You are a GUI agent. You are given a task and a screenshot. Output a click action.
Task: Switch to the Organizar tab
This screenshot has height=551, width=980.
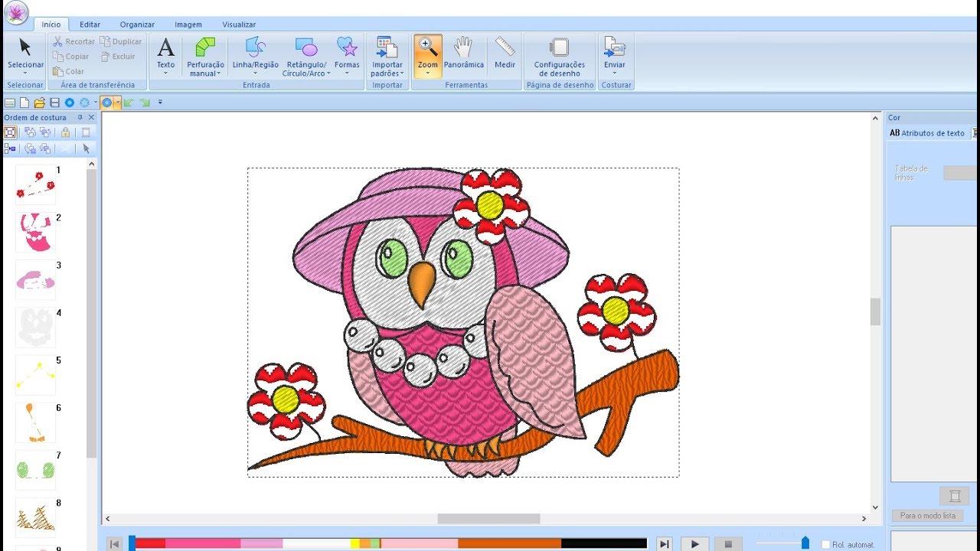coord(137,24)
